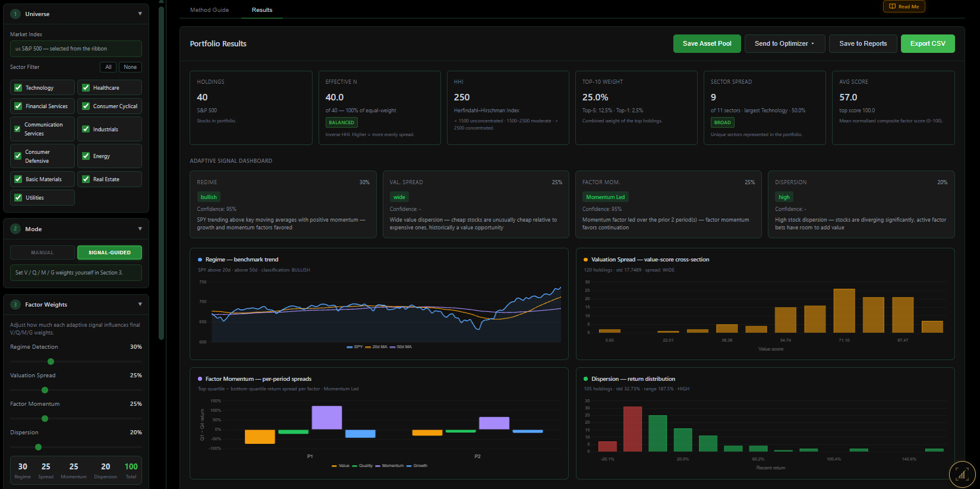Viewport: 980px width, 489px height.
Task: Click Save Asset Pool button
Action: point(707,43)
